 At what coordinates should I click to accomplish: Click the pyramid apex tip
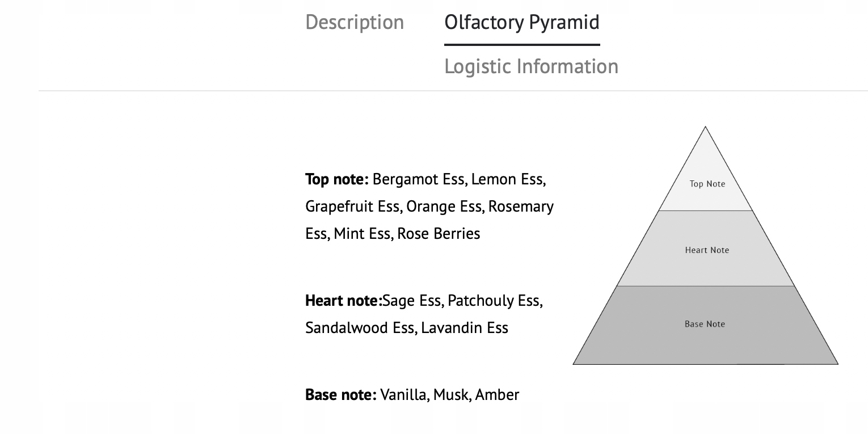706,128
